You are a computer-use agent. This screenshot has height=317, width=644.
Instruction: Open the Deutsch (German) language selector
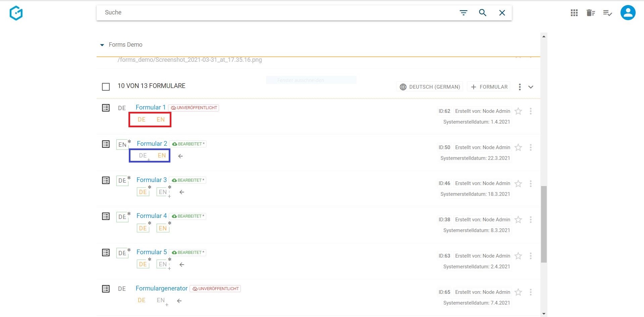tap(430, 87)
